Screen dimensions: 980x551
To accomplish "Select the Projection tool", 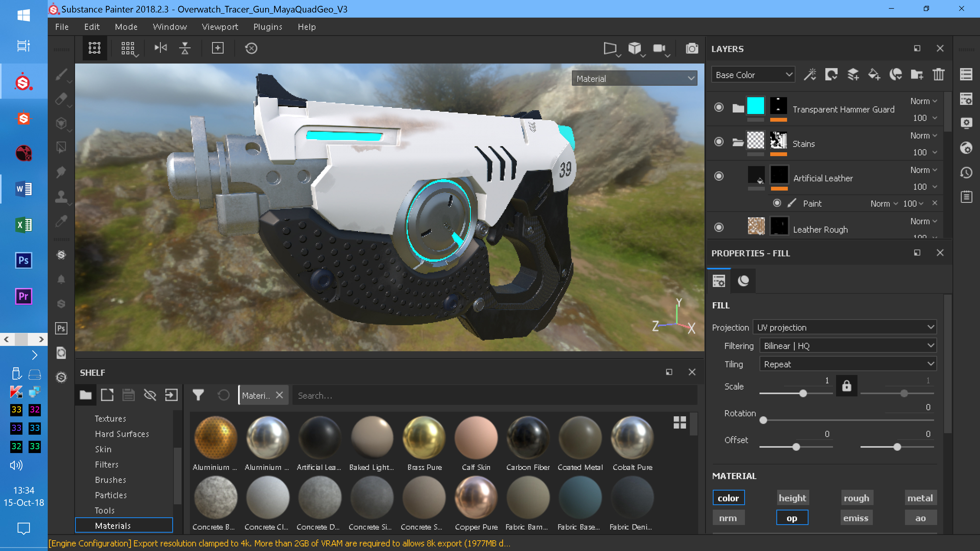I will tap(61, 123).
